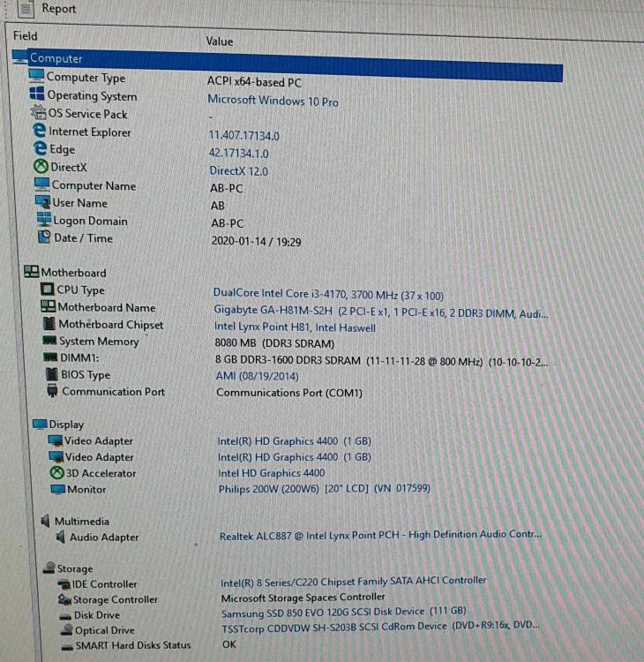Click the System Memory module icon
644x662 pixels.
pyautogui.click(x=49, y=341)
